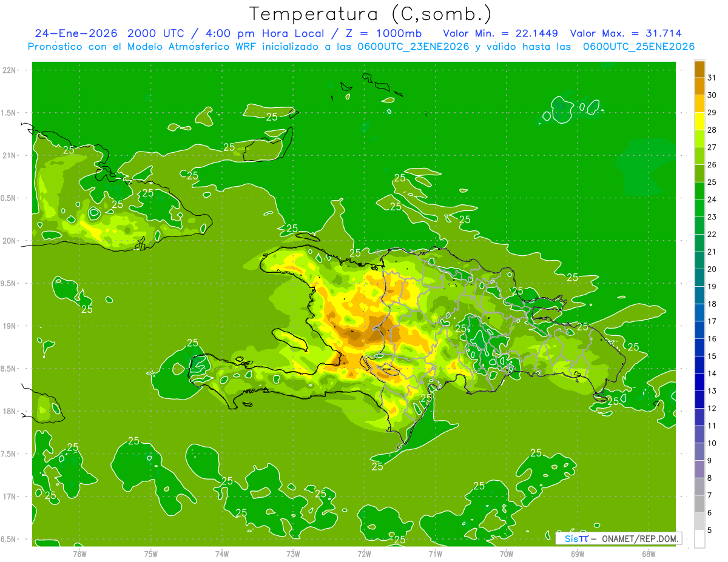Image resolution: width=728 pixels, height=562 pixels.
Task: Click the legend value "12"
Action: [x=712, y=409]
